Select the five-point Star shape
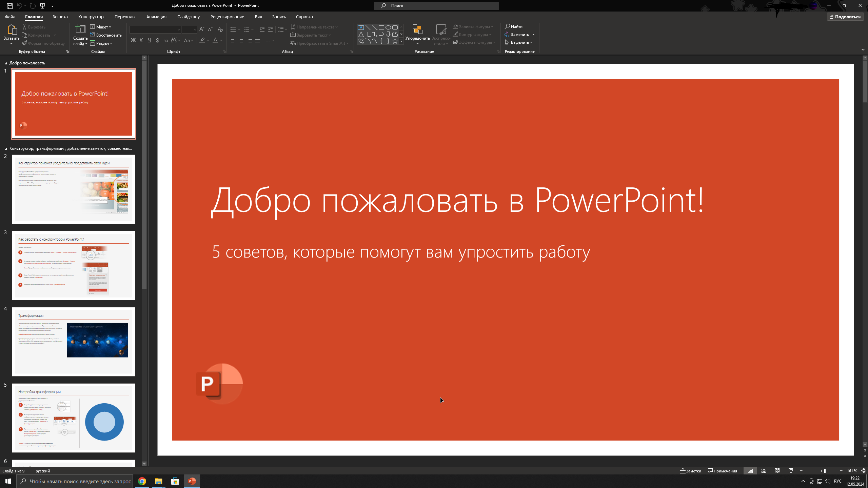The image size is (868, 488). [395, 41]
